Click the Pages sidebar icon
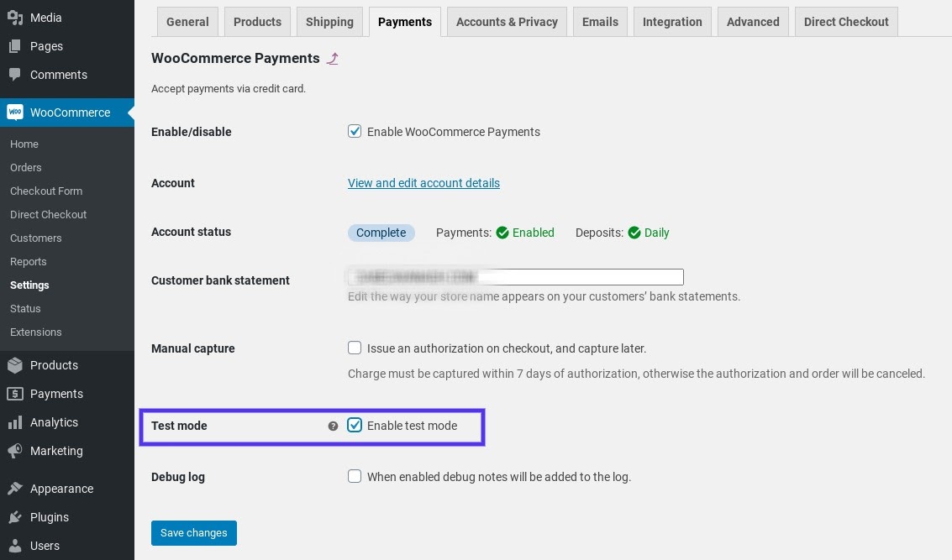 click(x=15, y=45)
